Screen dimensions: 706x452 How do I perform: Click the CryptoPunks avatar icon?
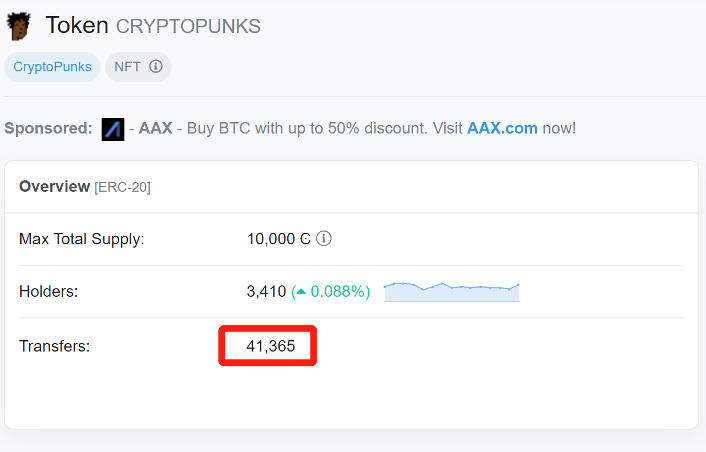tap(18, 26)
